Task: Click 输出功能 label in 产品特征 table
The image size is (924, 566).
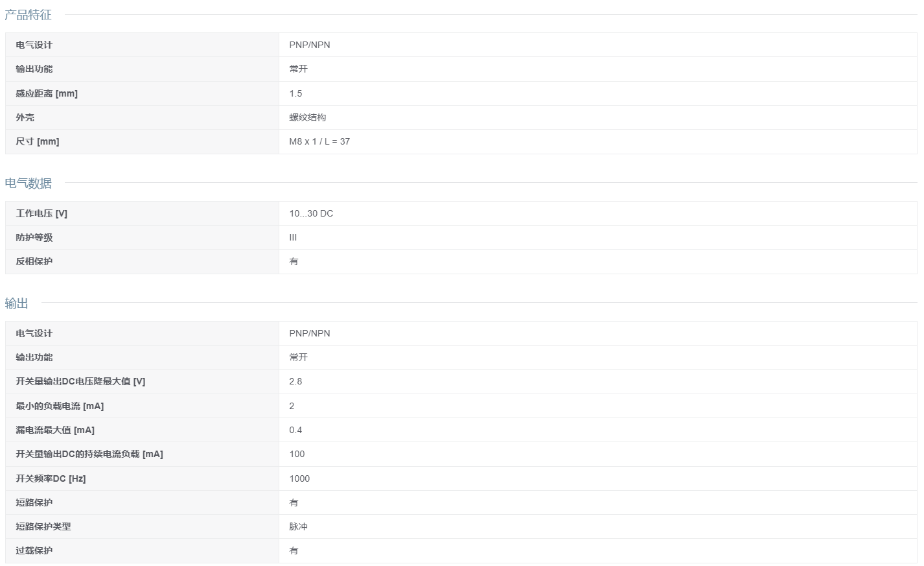Action: (34, 69)
